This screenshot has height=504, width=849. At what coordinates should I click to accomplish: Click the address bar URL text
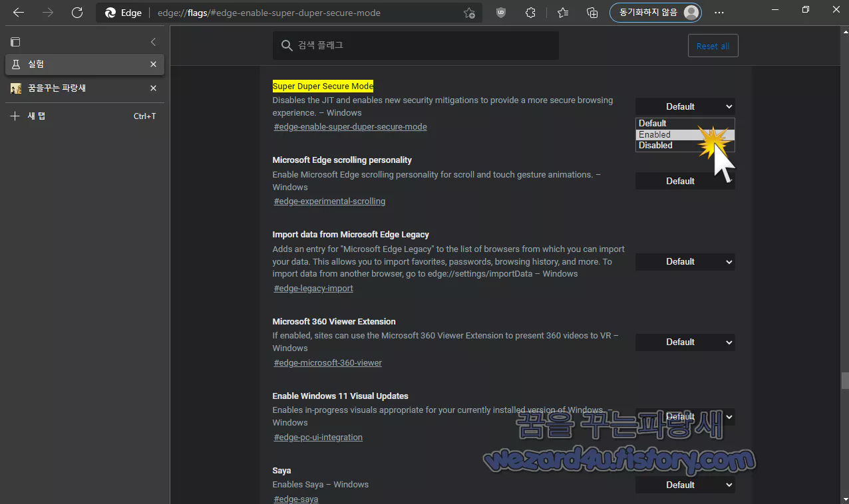pos(269,13)
